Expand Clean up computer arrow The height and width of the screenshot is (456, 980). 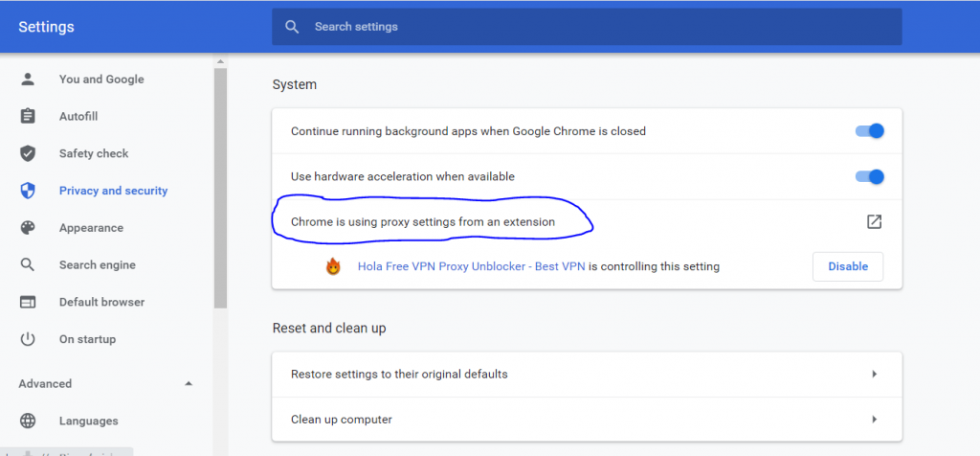[874, 420]
